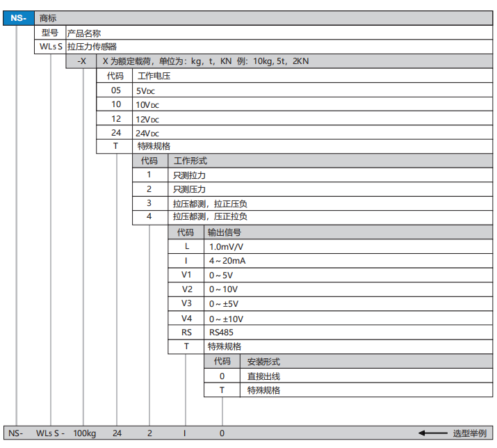The height and width of the screenshot is (448, 497).
Task: Click 特殊规格 in the voltage table
Action: 154,146
